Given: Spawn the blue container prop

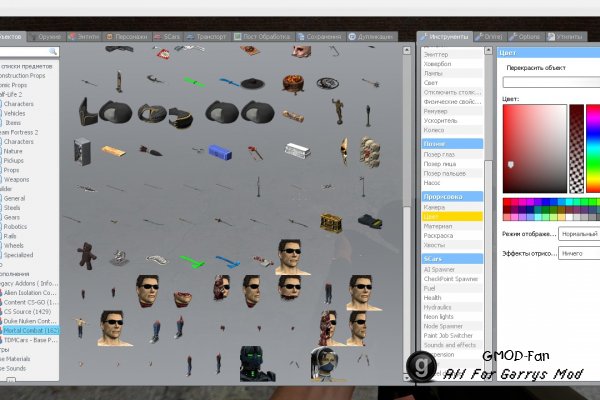Looking at the screenshot, I should pos(220,152).
